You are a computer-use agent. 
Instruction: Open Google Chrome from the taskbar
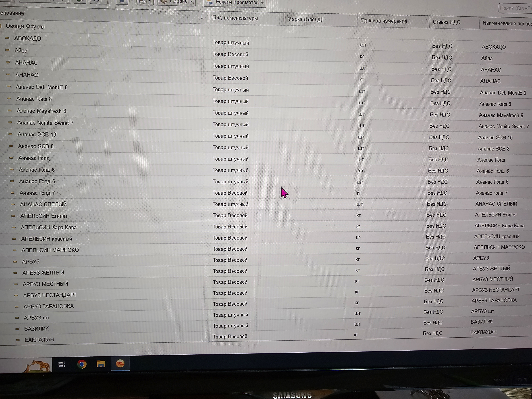(x=82, y=364)
